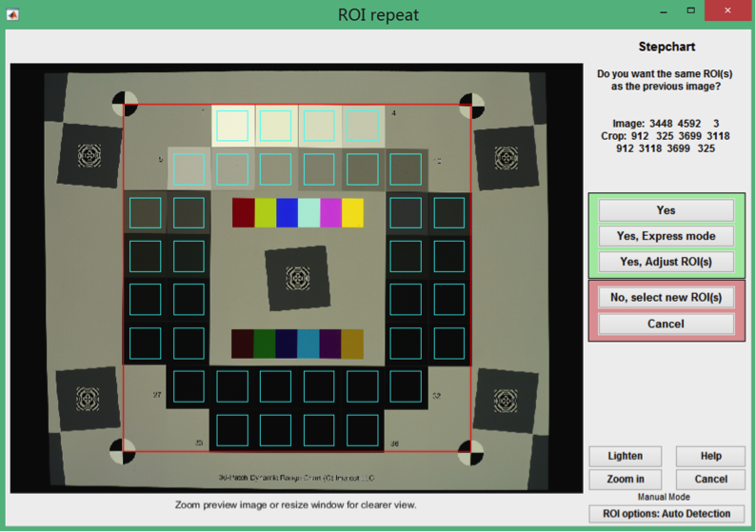Zoom in on the preview image
This screenshot has width=756, height=532.
pos(624,479)
